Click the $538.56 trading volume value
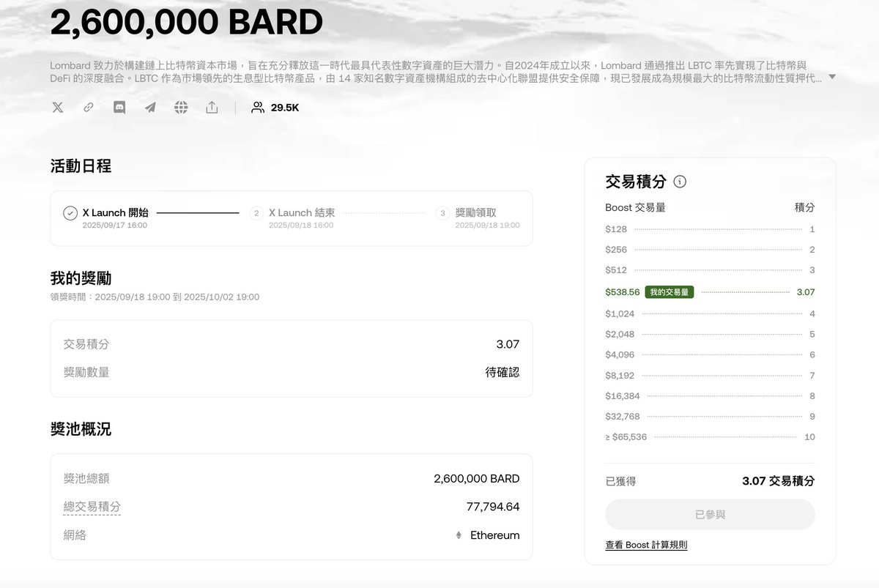879x588 pixels. click(623, 292)
